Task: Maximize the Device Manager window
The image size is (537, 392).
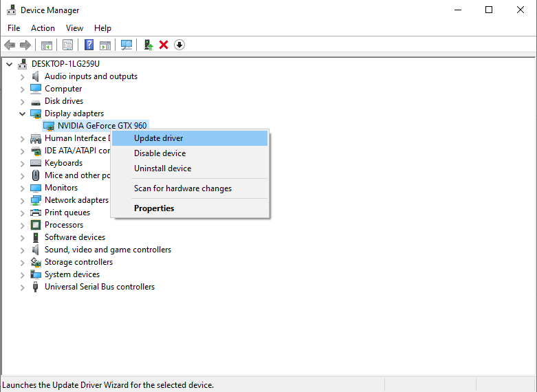Action: coord(489,10)
